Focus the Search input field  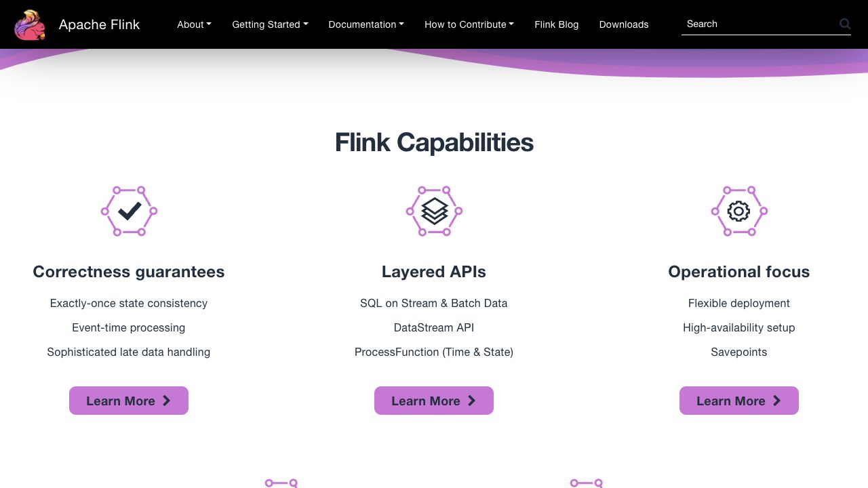(x=758, y=24)
